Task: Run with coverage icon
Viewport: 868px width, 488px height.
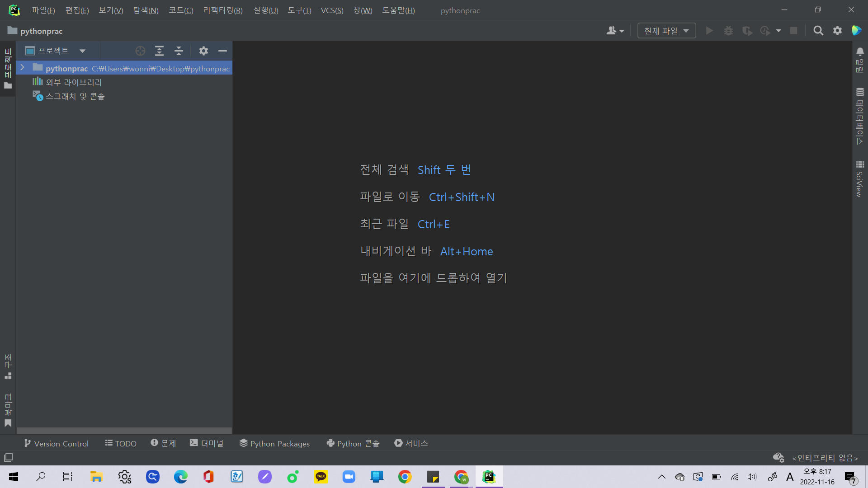Action: 747,31
